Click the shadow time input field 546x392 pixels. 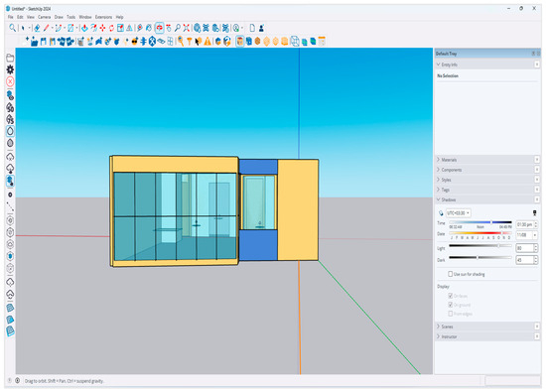[x=524, y=225]
